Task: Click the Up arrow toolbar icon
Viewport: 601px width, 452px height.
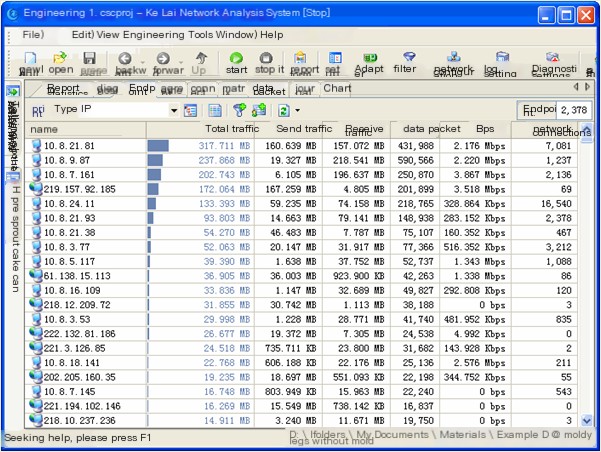Action: tap(201, 58)
